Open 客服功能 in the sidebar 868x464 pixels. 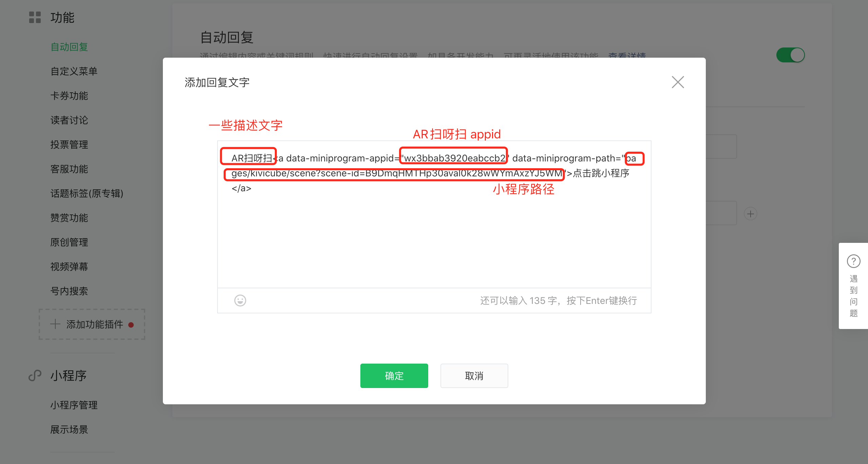point(69,169)
